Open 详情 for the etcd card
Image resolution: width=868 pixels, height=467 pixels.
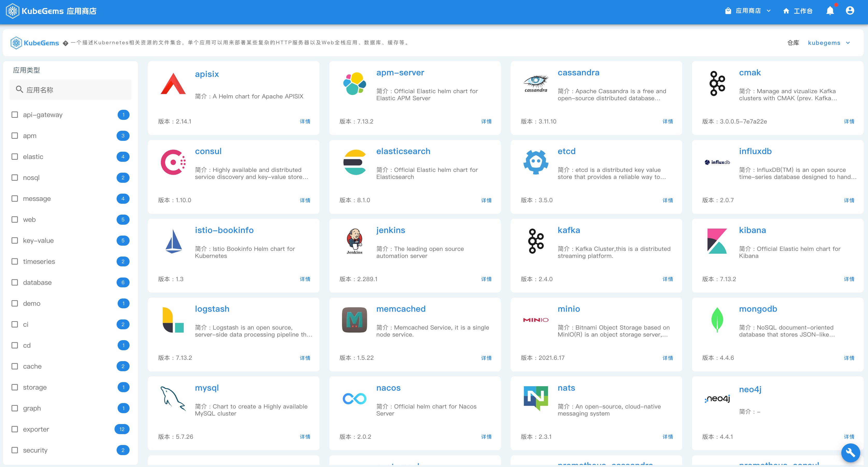[667, 200]
